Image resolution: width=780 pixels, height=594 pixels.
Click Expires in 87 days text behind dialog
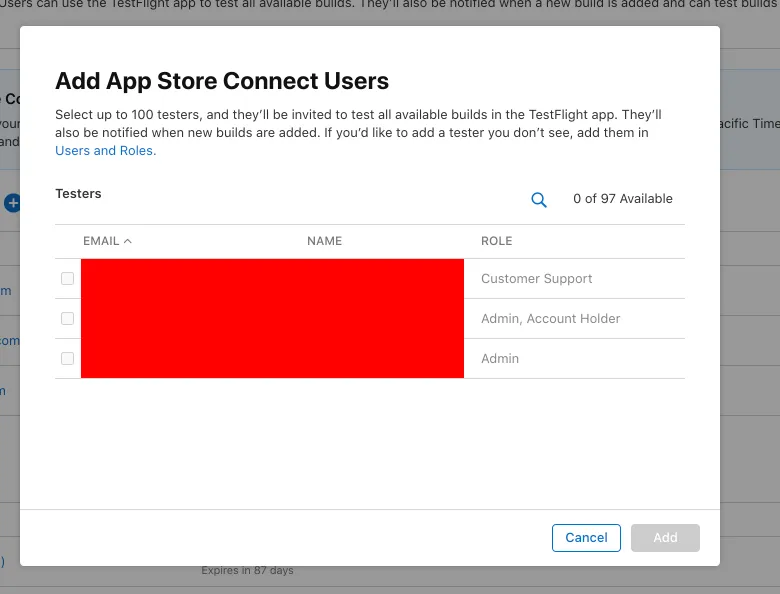coord(247,571)
